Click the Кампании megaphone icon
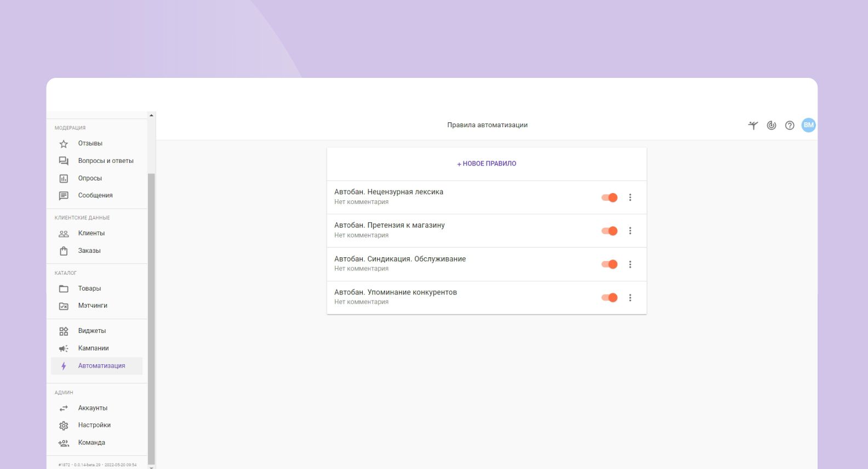The image size is (868, 469). click(x=64, y=348)
